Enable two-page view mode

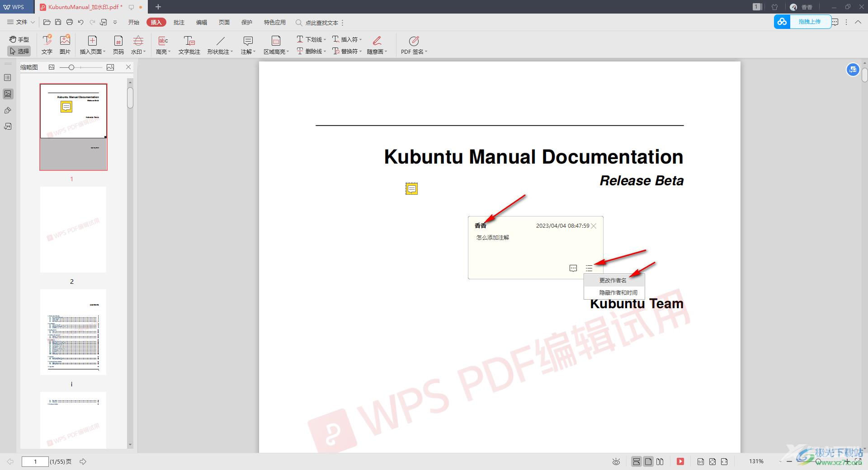coord(660,461)
